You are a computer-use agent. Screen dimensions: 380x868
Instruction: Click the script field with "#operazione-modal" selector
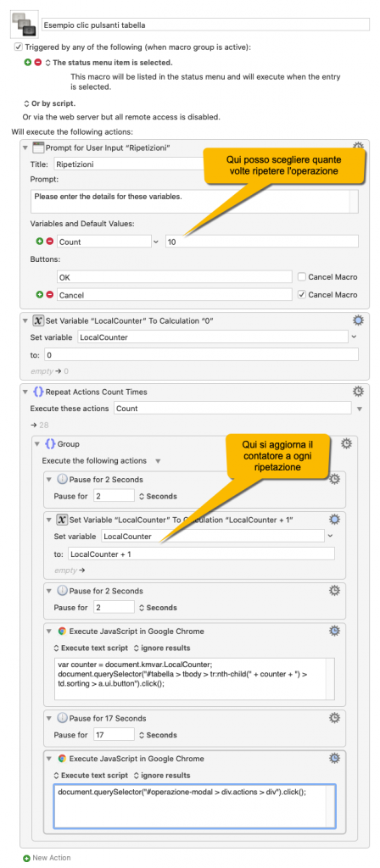point(194,807)
